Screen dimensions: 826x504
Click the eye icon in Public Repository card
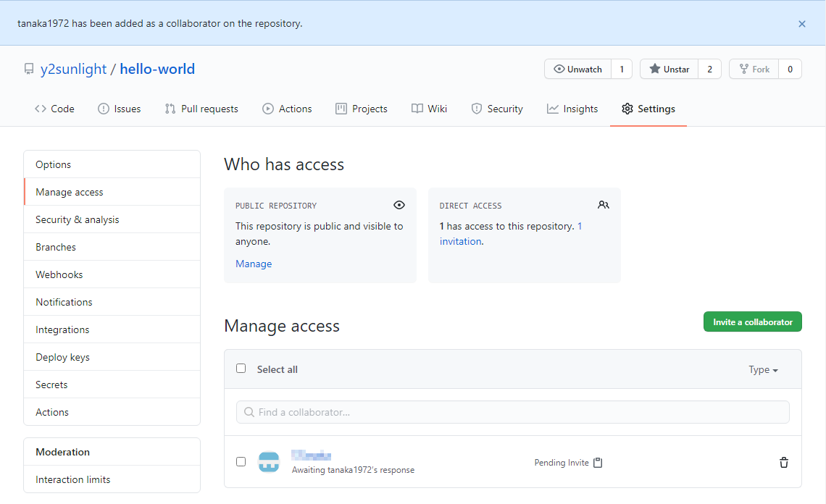399,205
